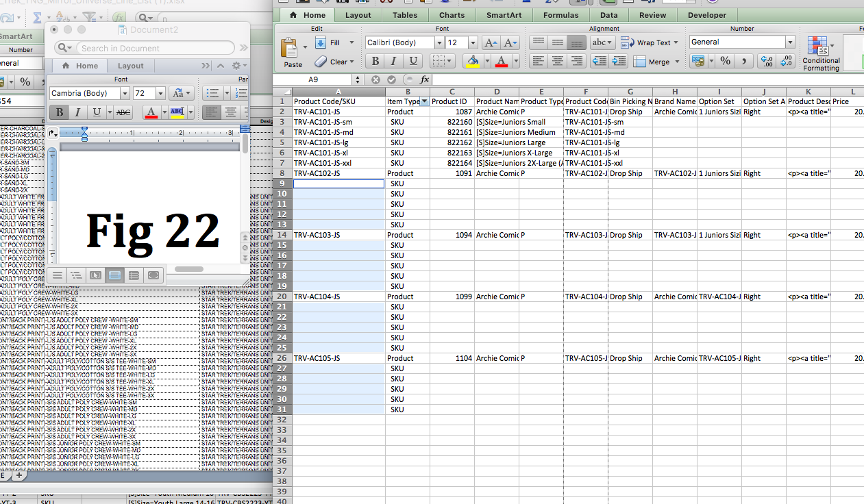864x504 pixels.
Task: Click Word horizontal scrollbar thumb
Action: pyautogui.click(x=189, y=269)
